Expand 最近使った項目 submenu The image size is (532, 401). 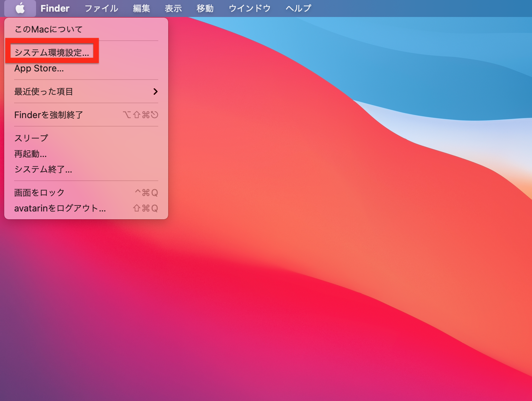click(x=86, y=92)
